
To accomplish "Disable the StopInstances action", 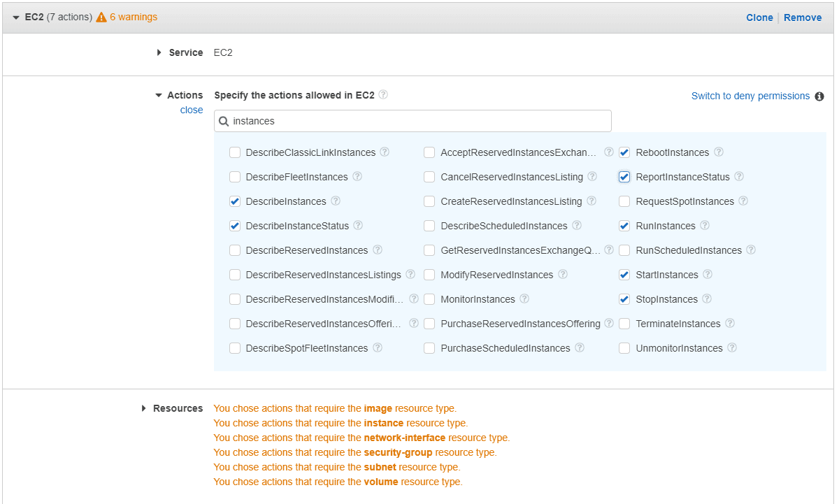I will pos(624,298).
